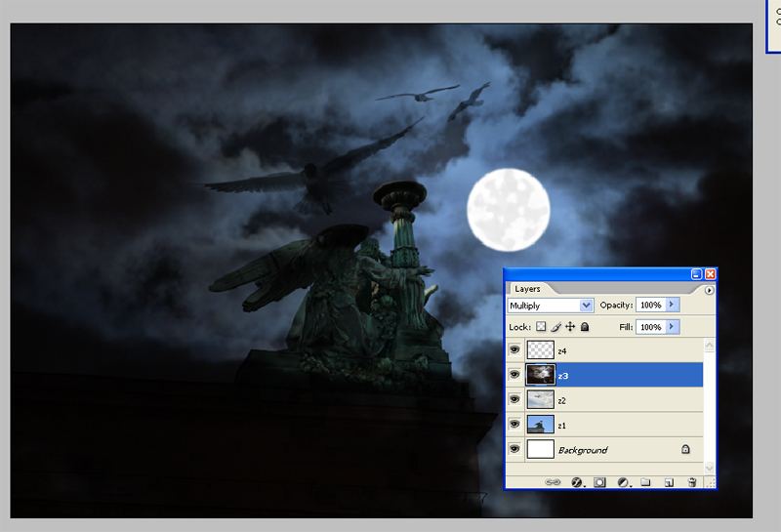Add a layer mask
The image size is (781, 532).
pyautogui.click(x=599, y=482)
